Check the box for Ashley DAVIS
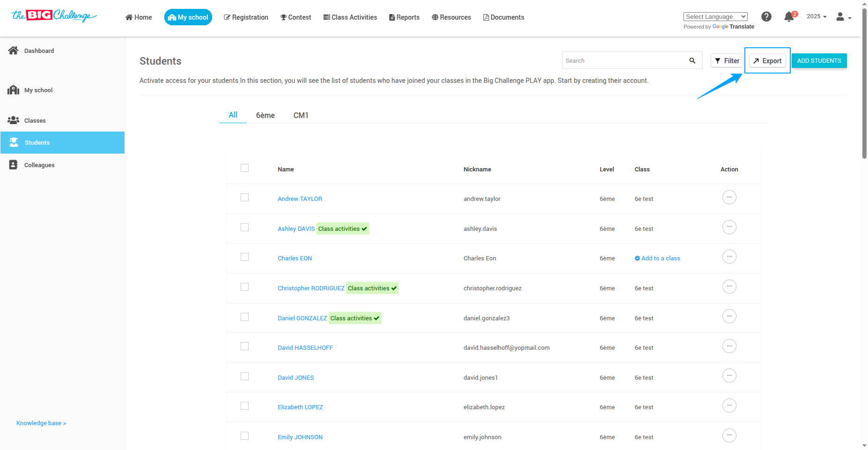Screen dimensions: 868x450 tap(244, 228)
